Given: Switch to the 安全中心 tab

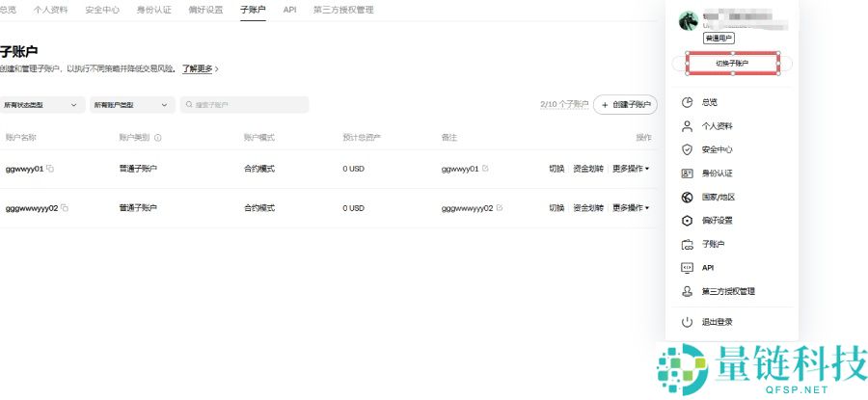Looking at the screenshot, I should (102, 10).
